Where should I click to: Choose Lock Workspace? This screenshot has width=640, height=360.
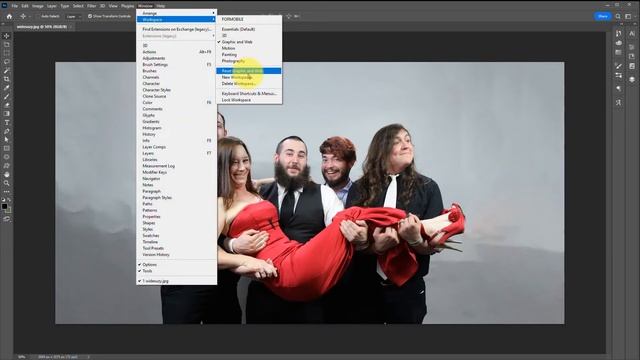249,100
